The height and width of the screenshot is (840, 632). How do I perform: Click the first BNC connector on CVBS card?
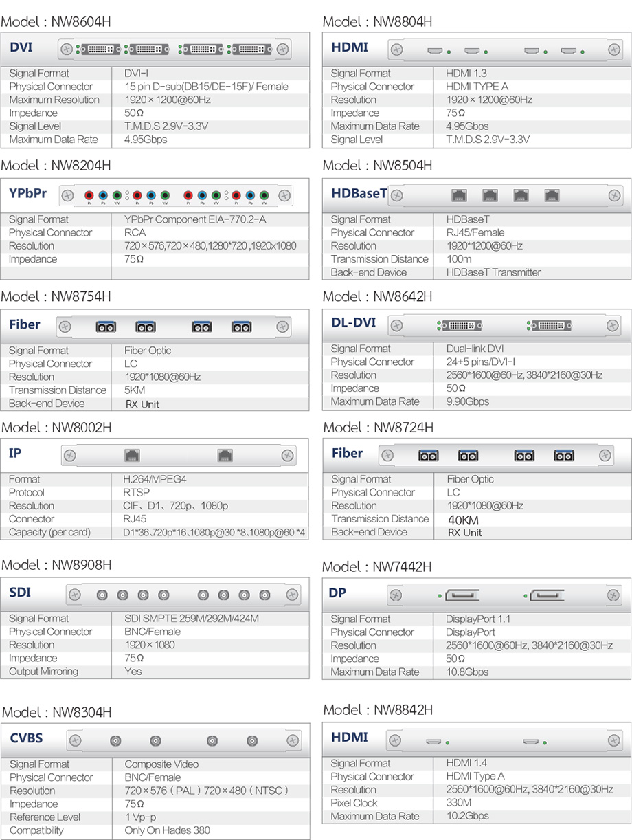[x=115, y=741]
